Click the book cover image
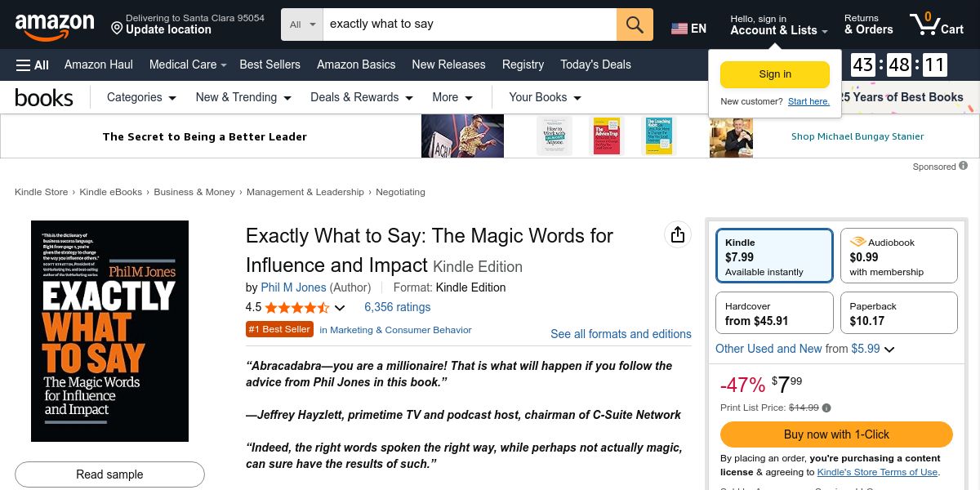 tap(109, 331)
